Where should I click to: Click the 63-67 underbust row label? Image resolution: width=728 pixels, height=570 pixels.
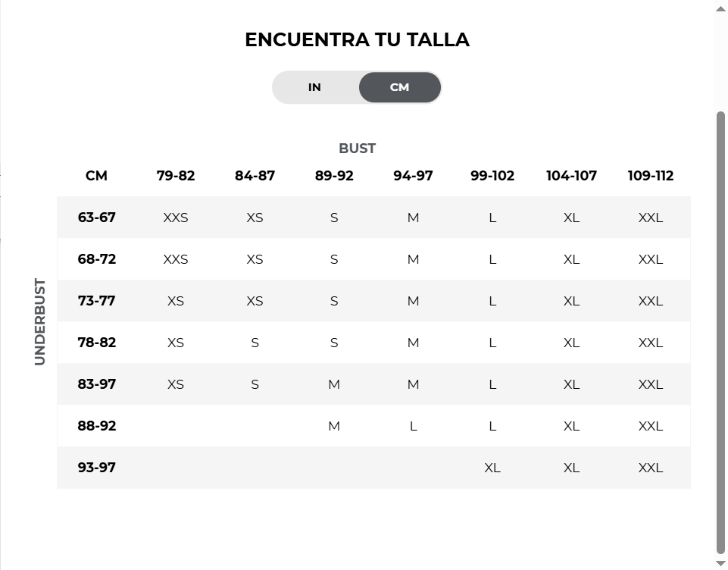click(96, 218)
